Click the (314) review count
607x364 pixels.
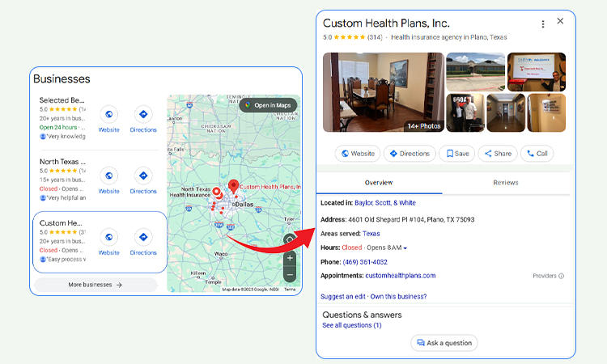(375, 37)
